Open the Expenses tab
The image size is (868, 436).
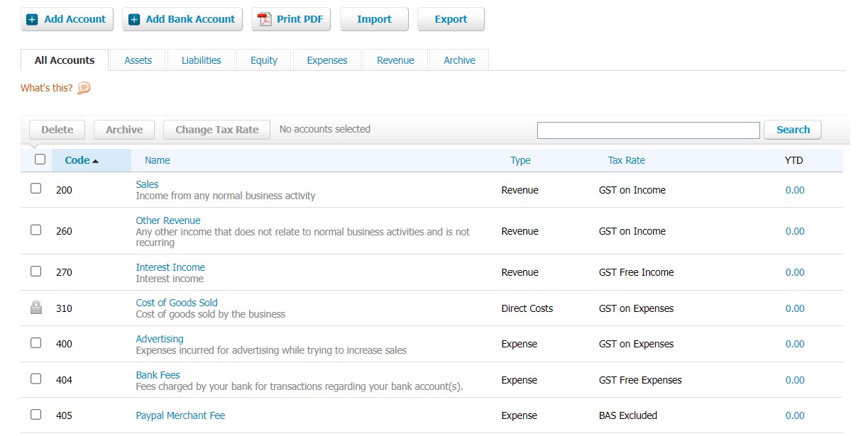pos(326,60)
